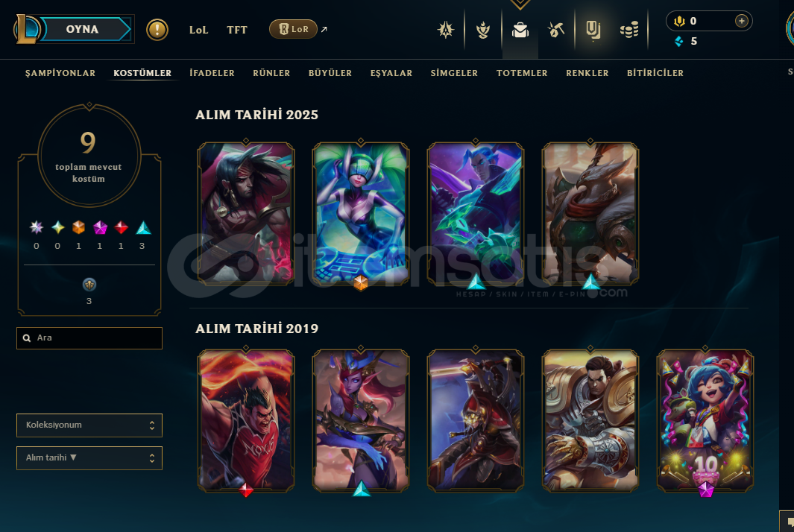Launch LoR via the external link arrow

coord(324,29)
